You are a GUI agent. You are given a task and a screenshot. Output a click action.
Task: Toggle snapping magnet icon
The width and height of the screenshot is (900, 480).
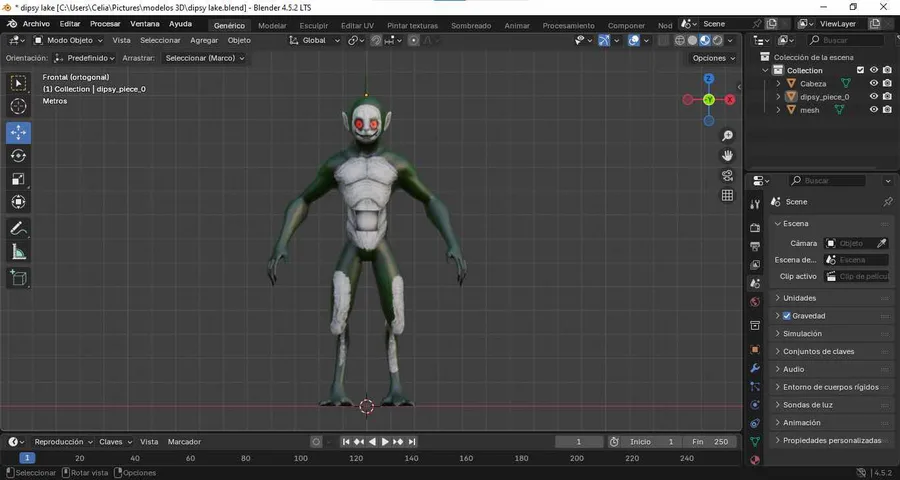[376, 40]
